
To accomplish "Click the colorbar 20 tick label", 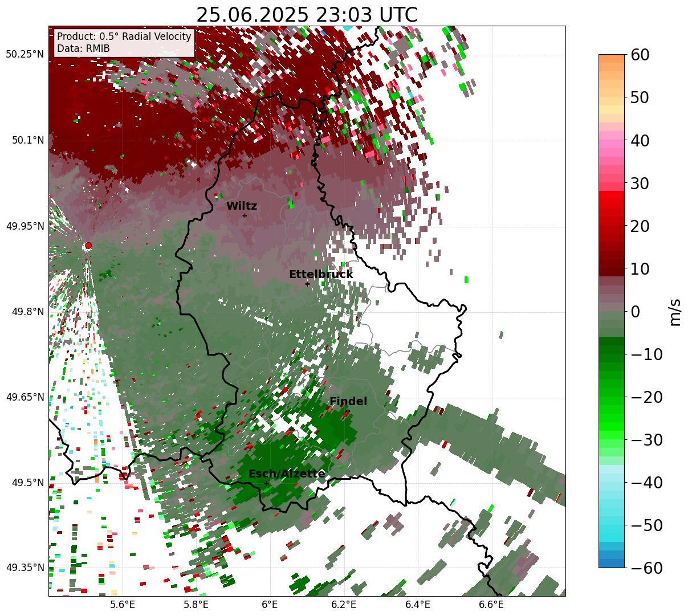I will pyautogui.click(x=640, y=226).
